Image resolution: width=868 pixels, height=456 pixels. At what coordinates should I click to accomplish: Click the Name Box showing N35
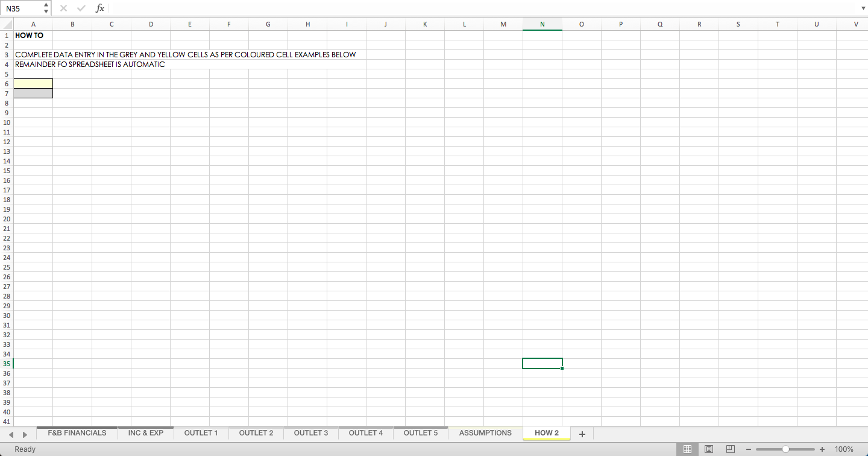(22, 8)
